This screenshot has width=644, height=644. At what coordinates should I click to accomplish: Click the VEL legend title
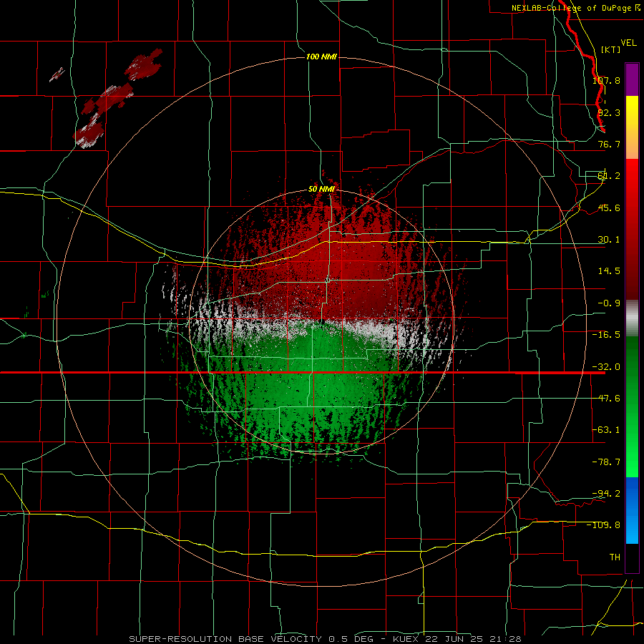point(628,43)
